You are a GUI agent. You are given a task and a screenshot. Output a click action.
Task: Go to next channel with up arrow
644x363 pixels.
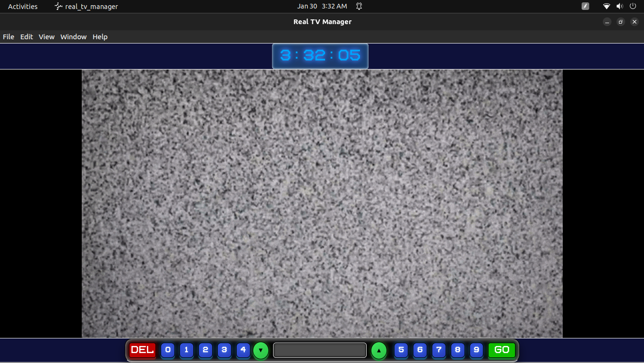click(x=378, y=350)
